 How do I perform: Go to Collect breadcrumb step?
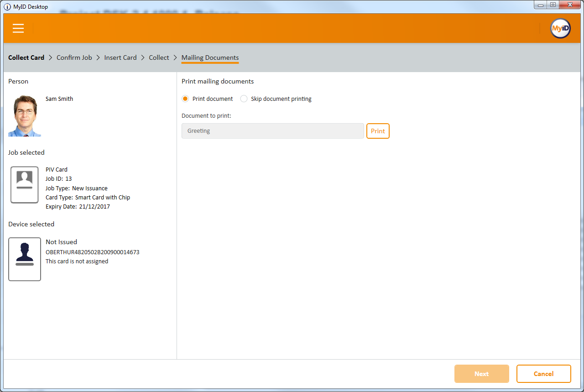pyautogui.click(x=159, y=57)
